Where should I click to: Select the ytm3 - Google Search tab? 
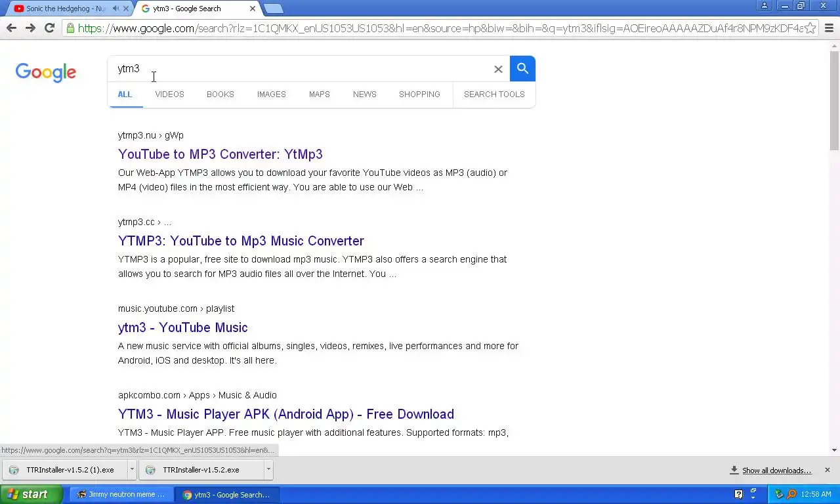(x=197, y=9)
